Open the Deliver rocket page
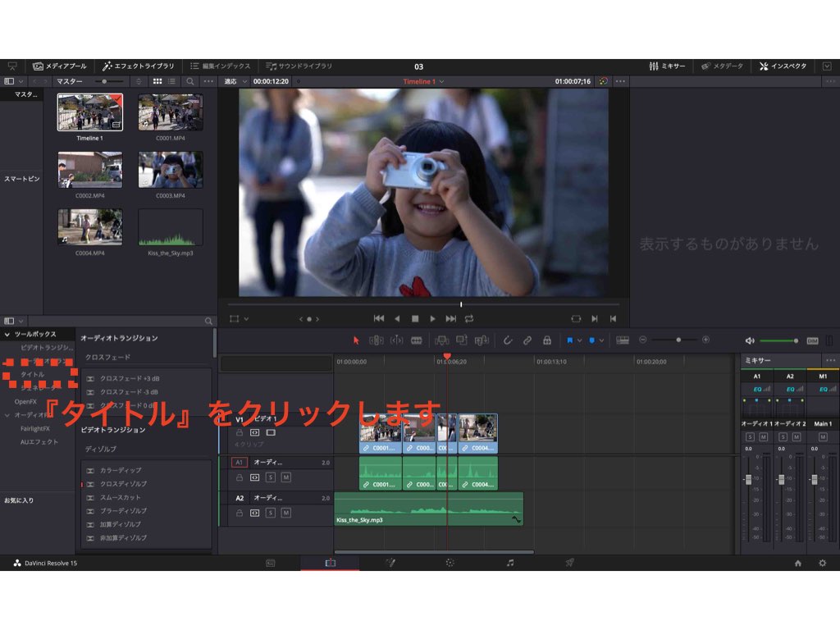 pos(570,563)
